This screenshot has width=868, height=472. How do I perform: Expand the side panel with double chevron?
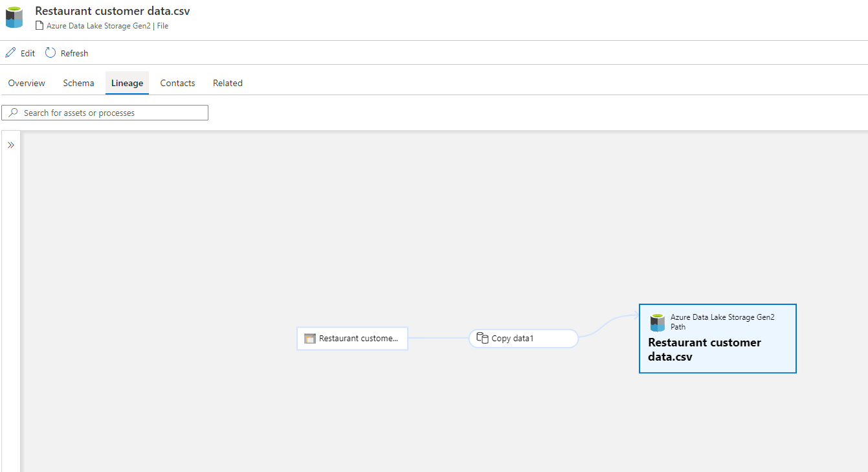pyautogui.click(x=11, y=145)
